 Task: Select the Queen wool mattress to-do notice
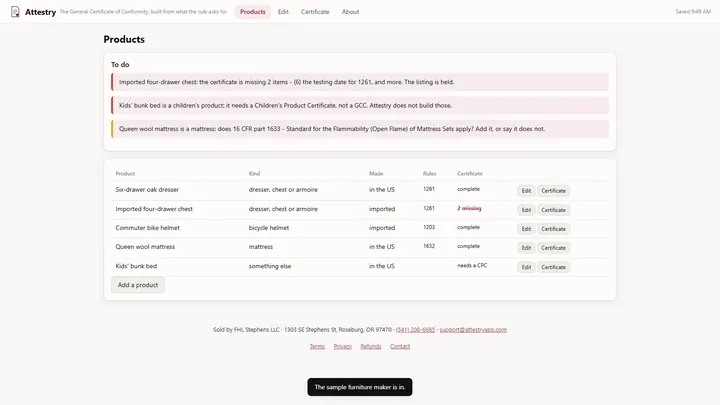pos(360,129)
